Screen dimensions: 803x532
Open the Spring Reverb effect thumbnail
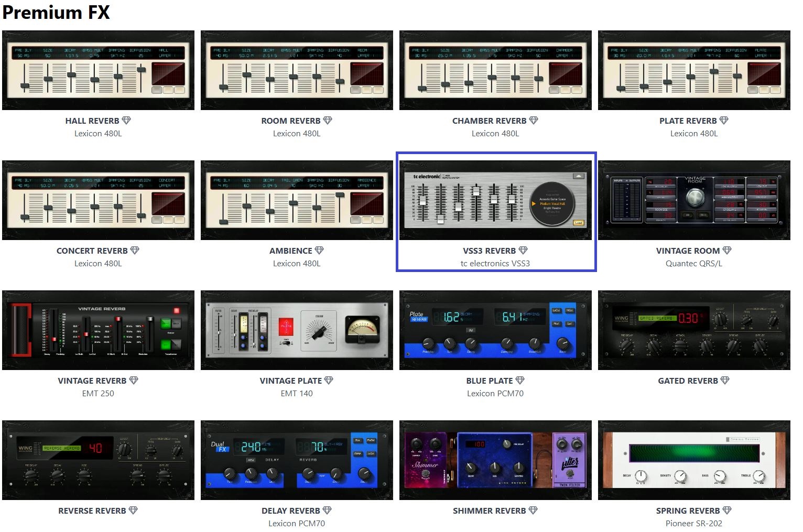[694, 460]
